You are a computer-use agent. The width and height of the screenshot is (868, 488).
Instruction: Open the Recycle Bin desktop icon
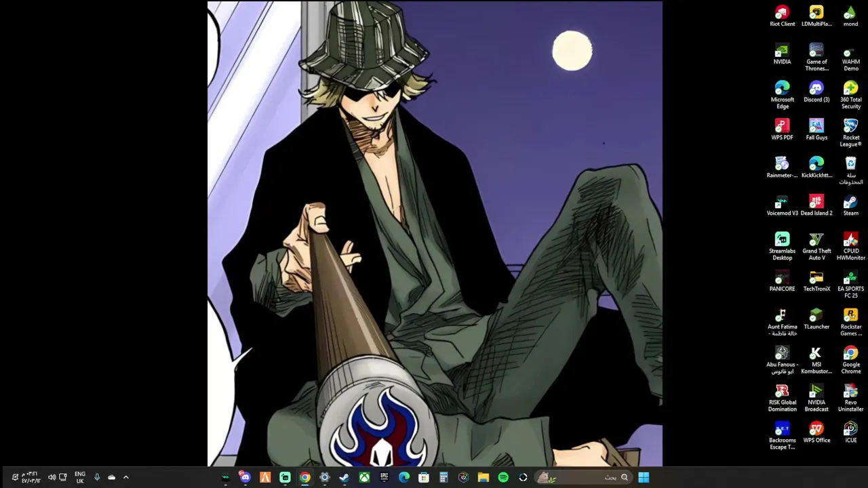[850, 171]
